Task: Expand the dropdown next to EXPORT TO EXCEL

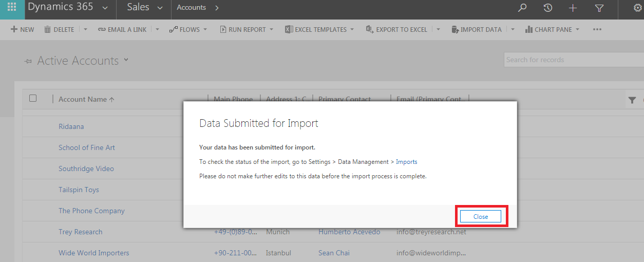Action: pyautogui.click(x=438, y=29)
